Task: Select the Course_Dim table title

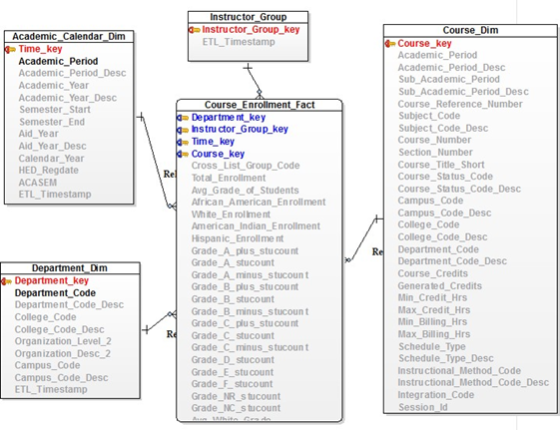Action: (470, 30)
